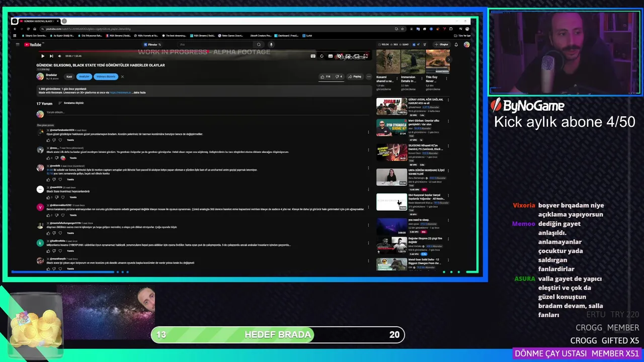Click the Paylaş share button

tap(355, 76)
